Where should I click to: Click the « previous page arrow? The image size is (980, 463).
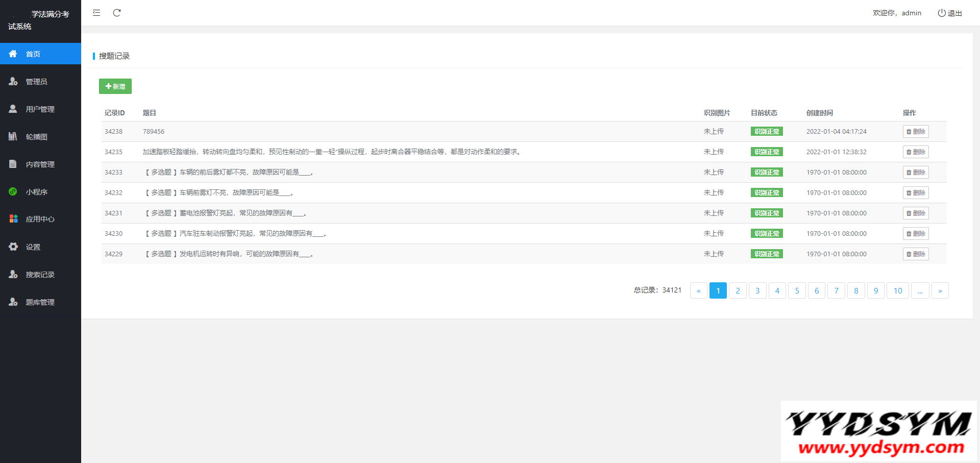[x=698, y=291]
